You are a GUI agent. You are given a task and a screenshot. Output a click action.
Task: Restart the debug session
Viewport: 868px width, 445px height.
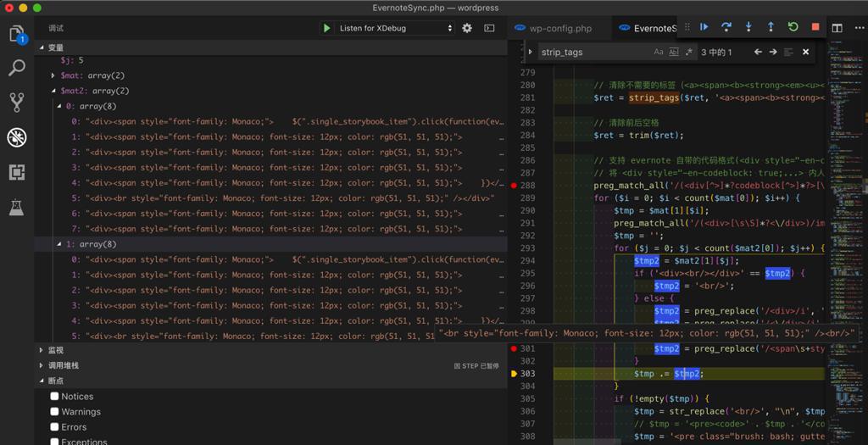pyautogui.click(x=793, y=27)
